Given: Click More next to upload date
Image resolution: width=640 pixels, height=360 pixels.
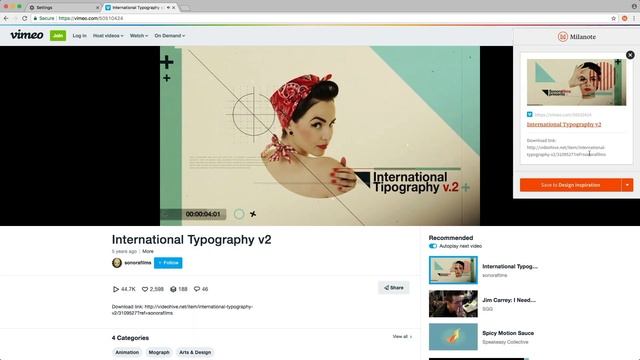Looking at the screenshot, I should click(148, 251).
